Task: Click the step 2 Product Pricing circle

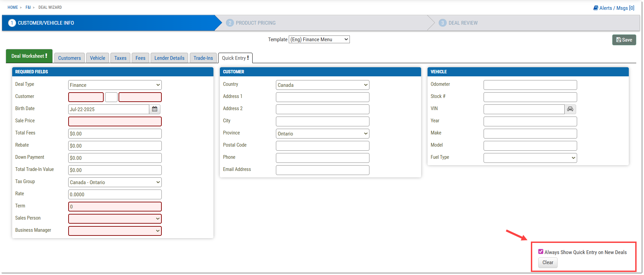Action: tap(230, 23)
